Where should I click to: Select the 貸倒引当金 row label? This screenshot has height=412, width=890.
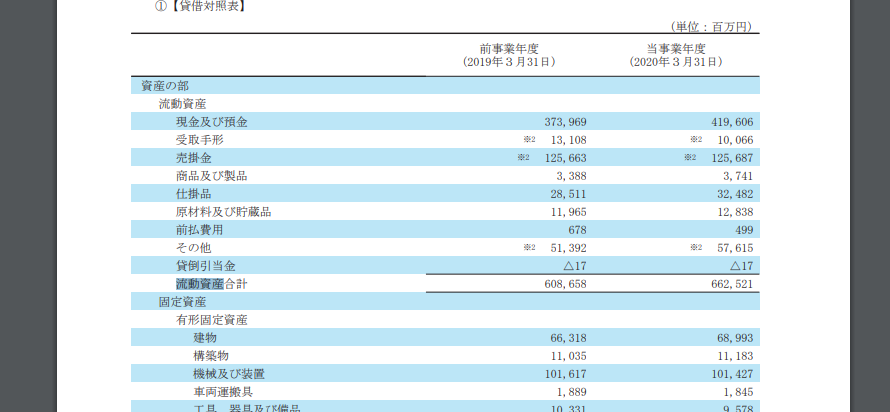click(x=205, y=266)
